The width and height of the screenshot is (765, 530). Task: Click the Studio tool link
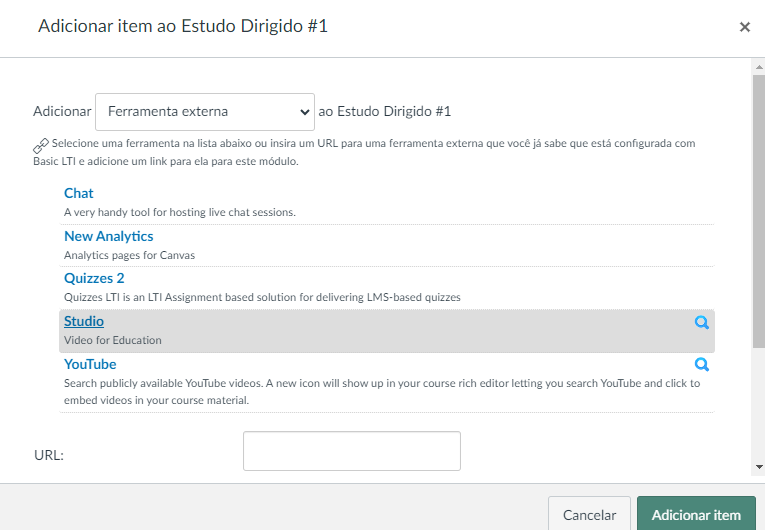point(84,321)
